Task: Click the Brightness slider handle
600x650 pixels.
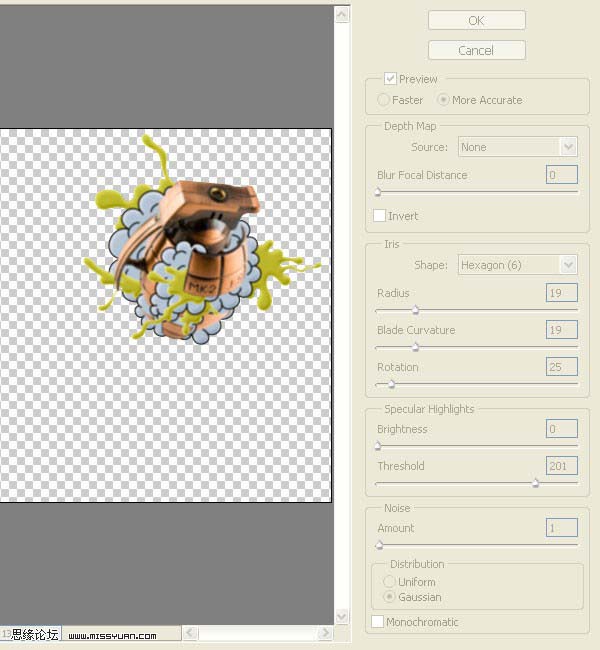Action: (378, 446)
